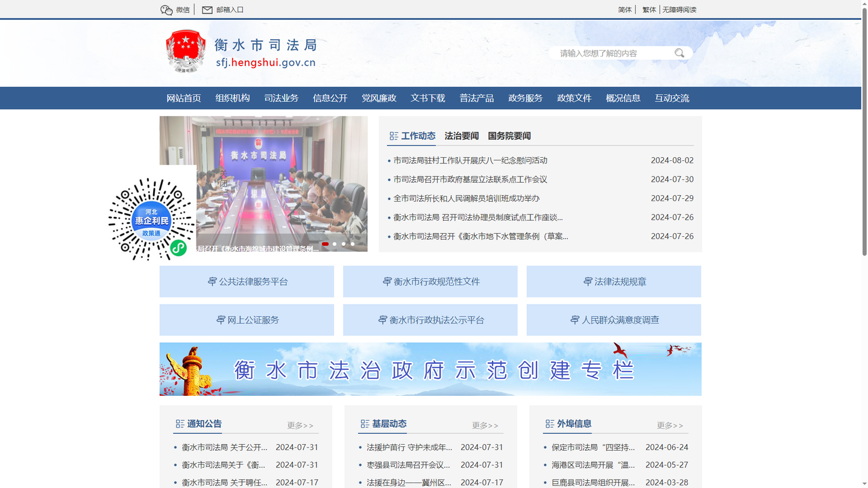Screen dimensions: 868x488
Task: Click the 衡水市法治政府示范创建专栏 banner
Action: (x=430, y=369)
